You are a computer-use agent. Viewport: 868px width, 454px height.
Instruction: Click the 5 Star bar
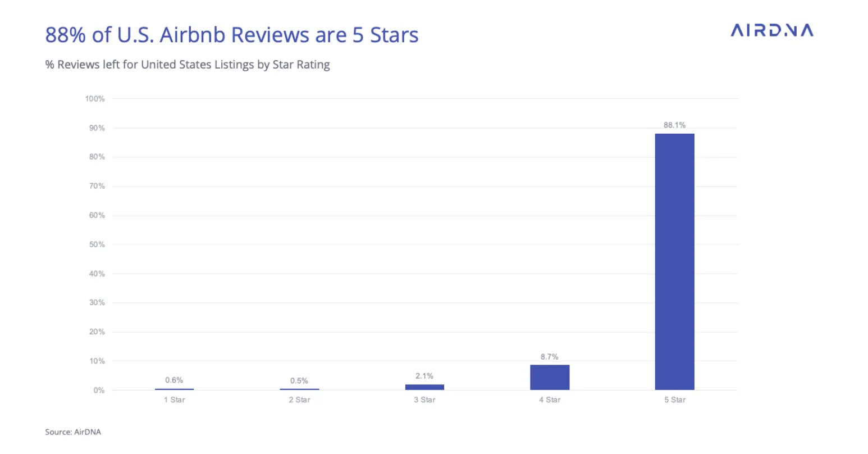point(674,262)
